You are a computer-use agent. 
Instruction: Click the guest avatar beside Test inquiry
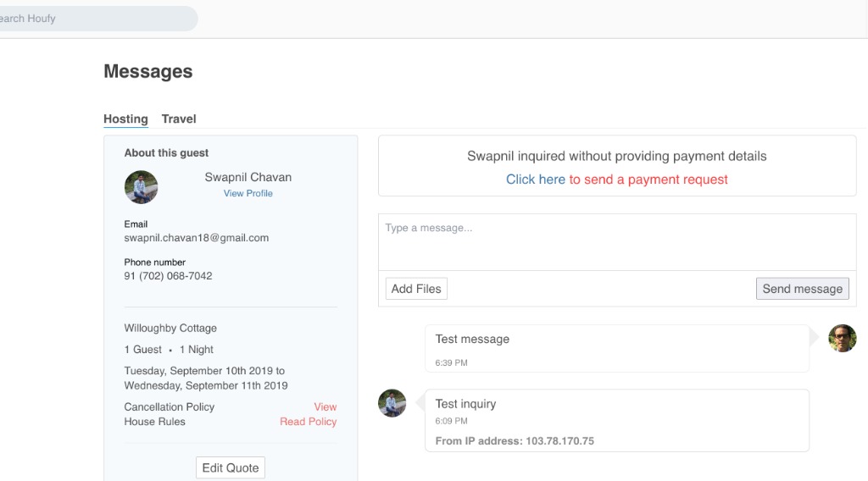(392, 403)
